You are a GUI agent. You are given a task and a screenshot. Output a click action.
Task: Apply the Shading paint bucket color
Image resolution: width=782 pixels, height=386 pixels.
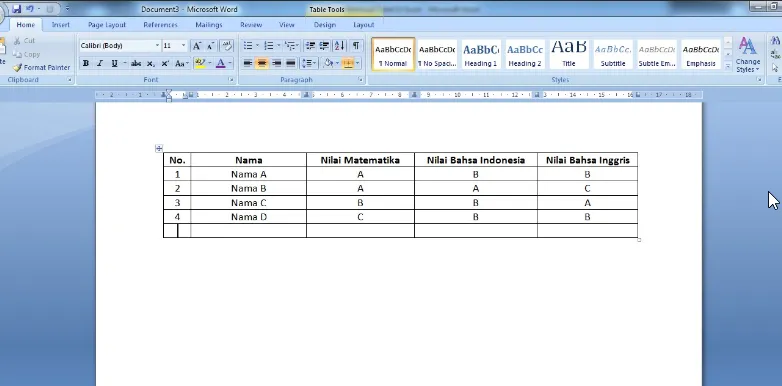(x=328, y=63)
